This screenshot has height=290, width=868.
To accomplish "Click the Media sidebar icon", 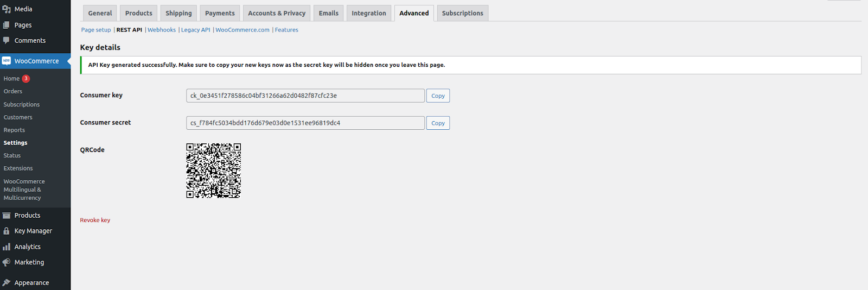I will click(x=7, y=9).
